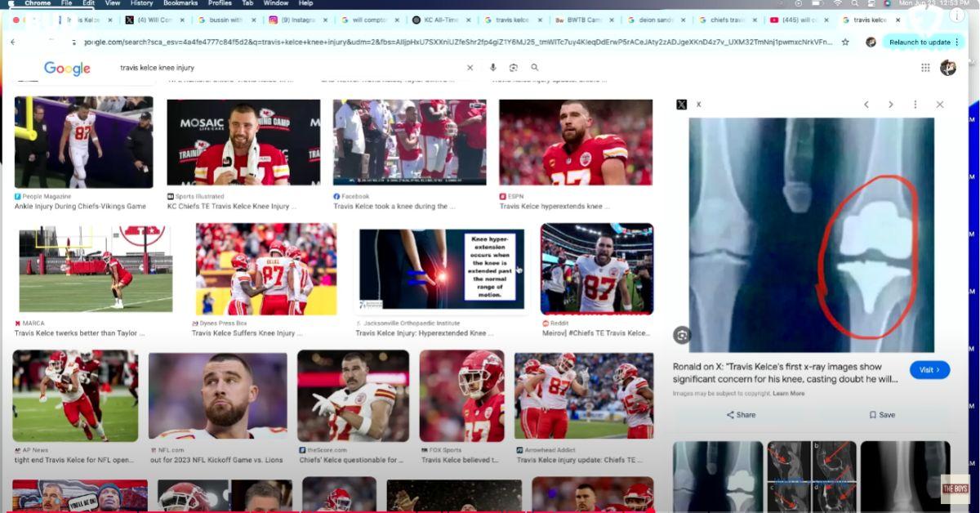The width and height of the screenshot is (980, 513).
Task: Show next image in preview panel
Action: 891,105
